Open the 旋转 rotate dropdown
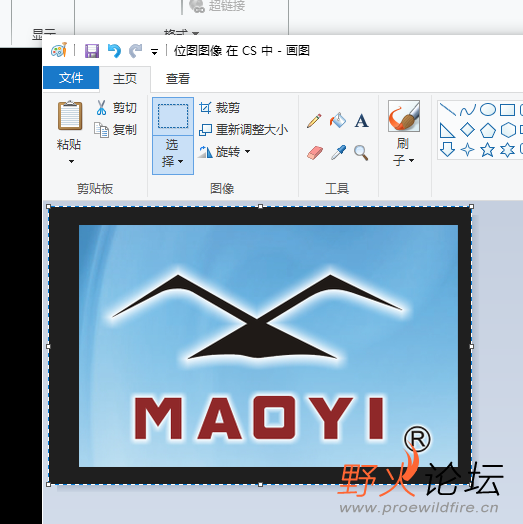The height and width of the screenshot is (524, 523). tap(248, 152)
